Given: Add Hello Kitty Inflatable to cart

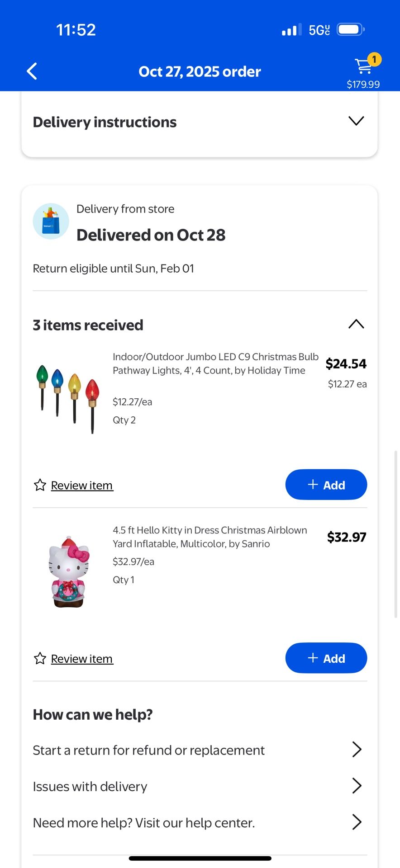Looking at the screenshot, I should (326, 658).
